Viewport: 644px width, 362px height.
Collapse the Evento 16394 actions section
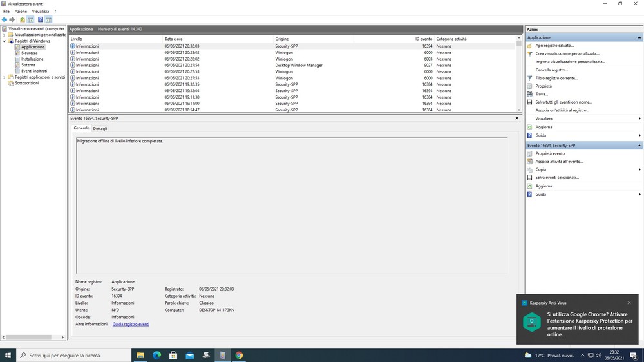coord(639,146)
